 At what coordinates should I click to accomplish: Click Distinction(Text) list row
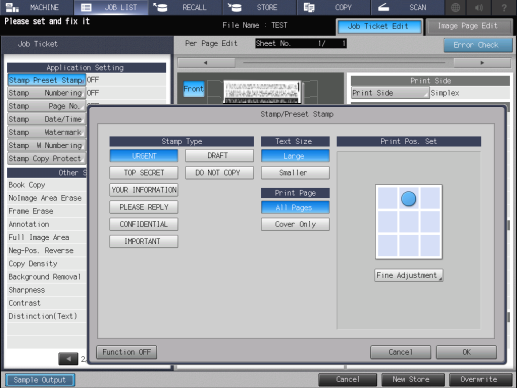[x=47, y=316]
